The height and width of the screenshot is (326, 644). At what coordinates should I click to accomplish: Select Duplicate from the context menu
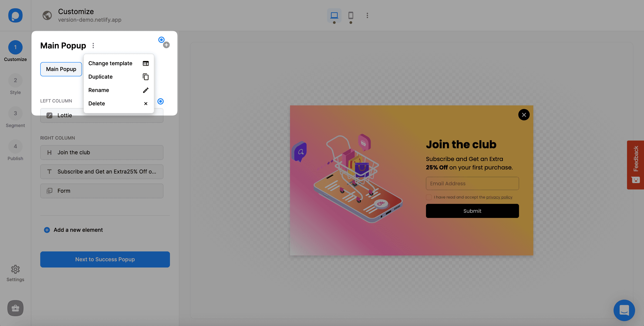(100, 77)
